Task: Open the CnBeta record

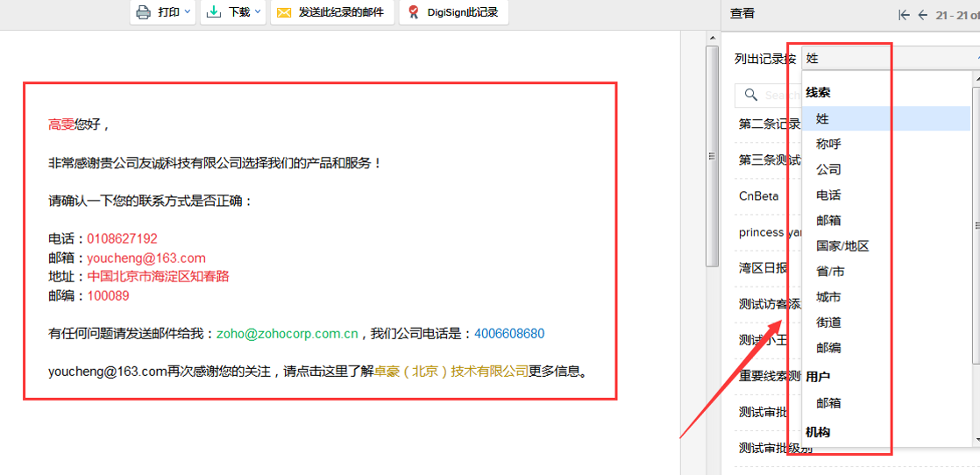Action: pyautogui.click(x=758, y=196)
